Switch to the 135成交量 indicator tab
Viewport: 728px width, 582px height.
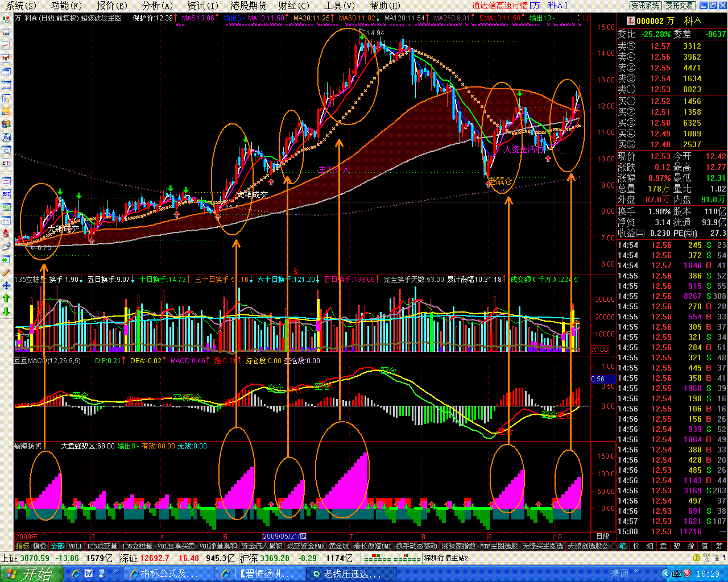tap(102, 546)
